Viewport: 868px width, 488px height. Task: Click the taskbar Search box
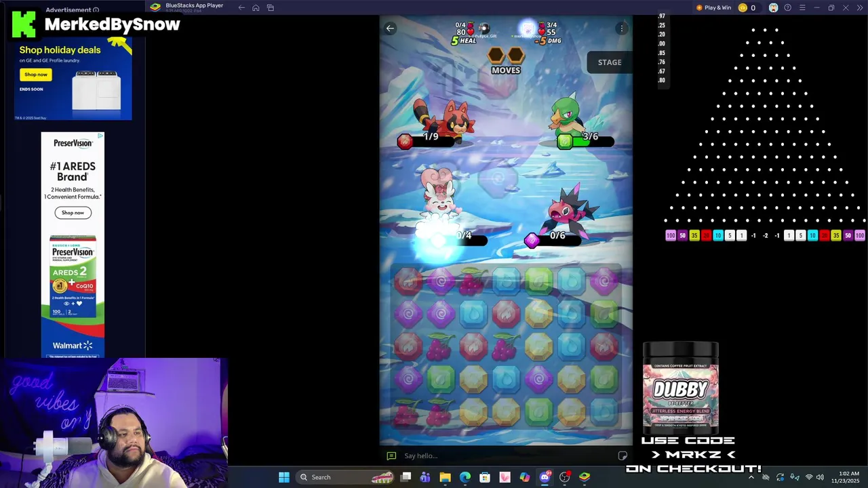coord(346,477)
